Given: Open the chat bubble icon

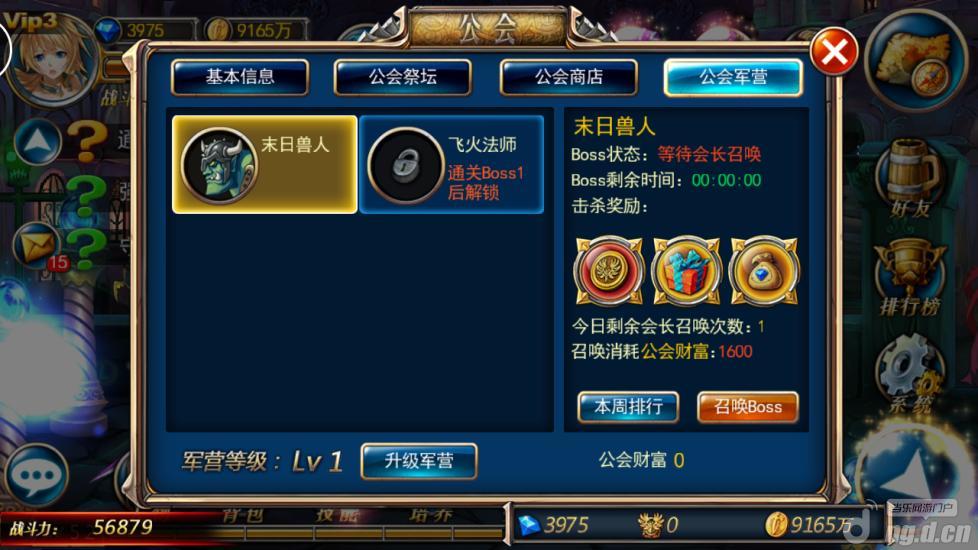Looking at the screenshot, I should 36,475.
